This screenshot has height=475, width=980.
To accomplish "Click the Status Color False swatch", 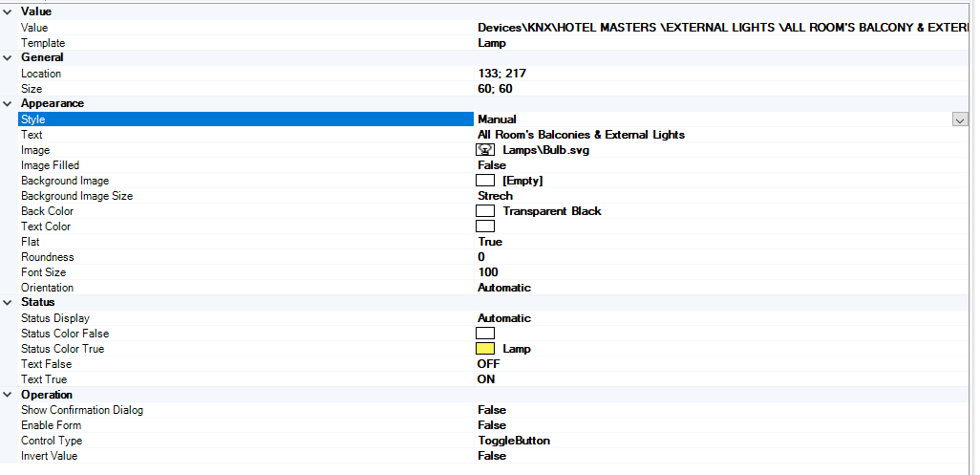I will click(x=485, y=334).
